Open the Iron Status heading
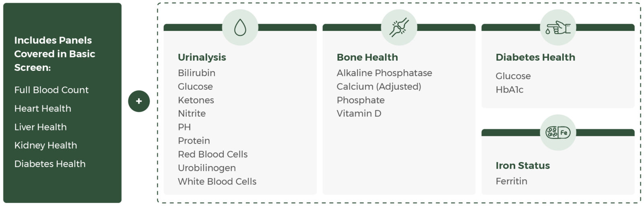Screen dimensions: 644x206 click(522, 165)
